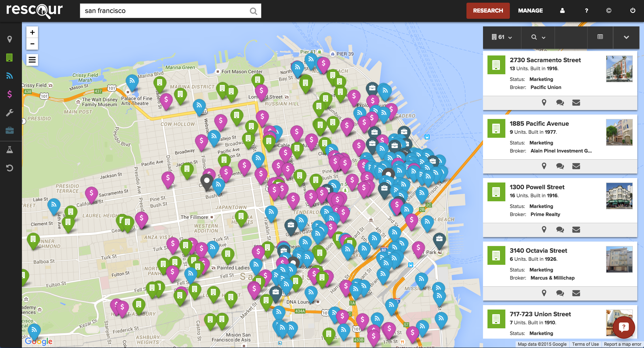The width and height of the screenshot is (644, 348).
Task: Zoom in the map with plus button
Action: pyautogui.click(x=32, y=32)
